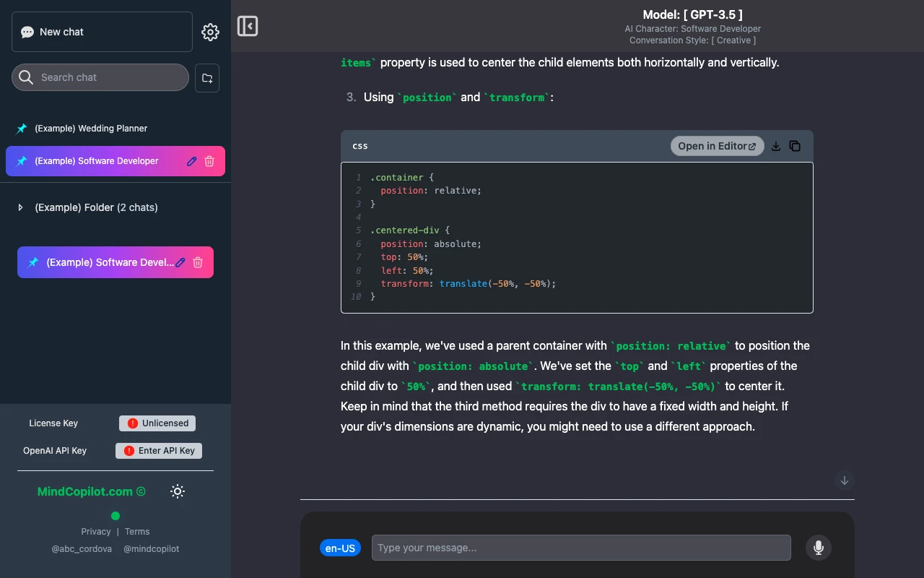Rename the Software Developer chat with pencil icon

pyautogui.click(x=191, y=161)
